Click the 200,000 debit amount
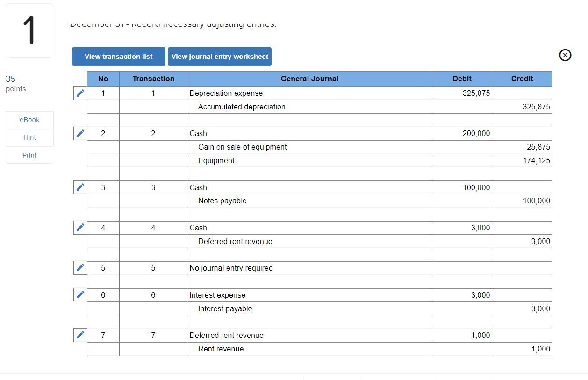The image size is (588, 380). coord(476,134)
